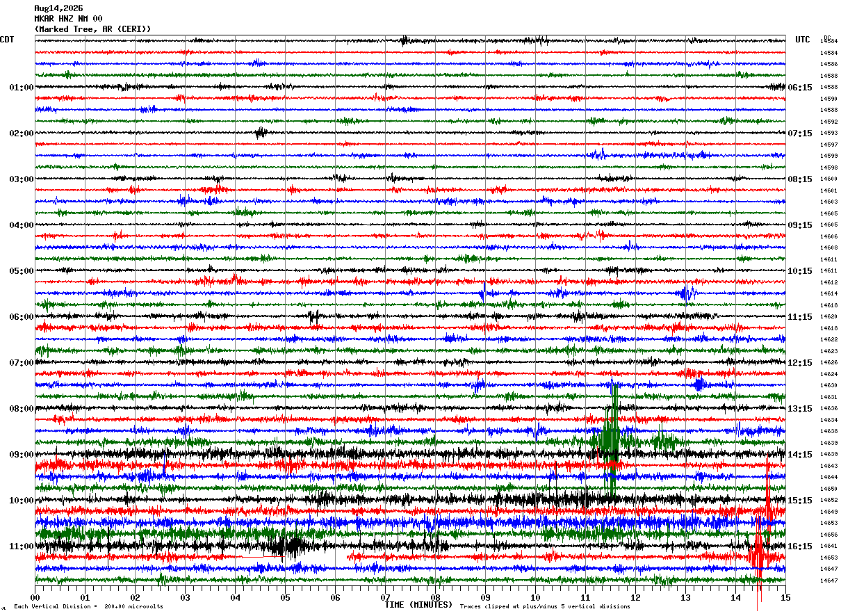
Task: Click minute tick label 06 on time axis
Action: [x=335, y=598]
